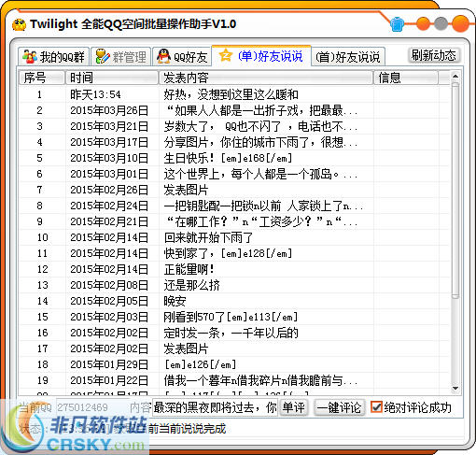This screenshot has width=476, height=455.
Task: Click the 当前QQ number field
Action: (92, 407)
